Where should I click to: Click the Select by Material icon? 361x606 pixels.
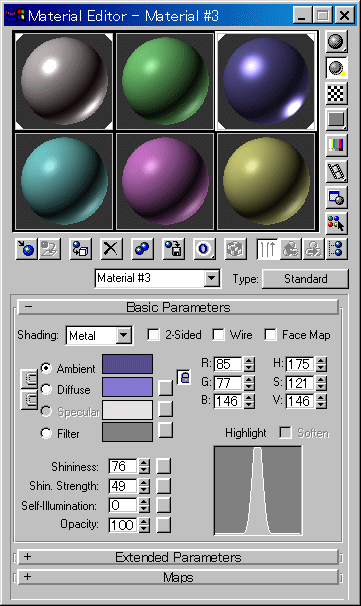[x=336, y=223]
